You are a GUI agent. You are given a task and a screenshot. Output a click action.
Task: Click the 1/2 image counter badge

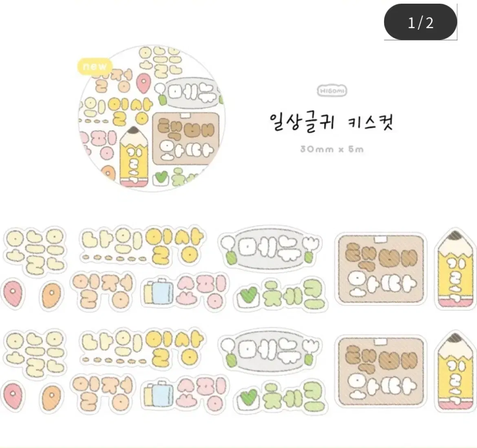click(x=420, y=22)
